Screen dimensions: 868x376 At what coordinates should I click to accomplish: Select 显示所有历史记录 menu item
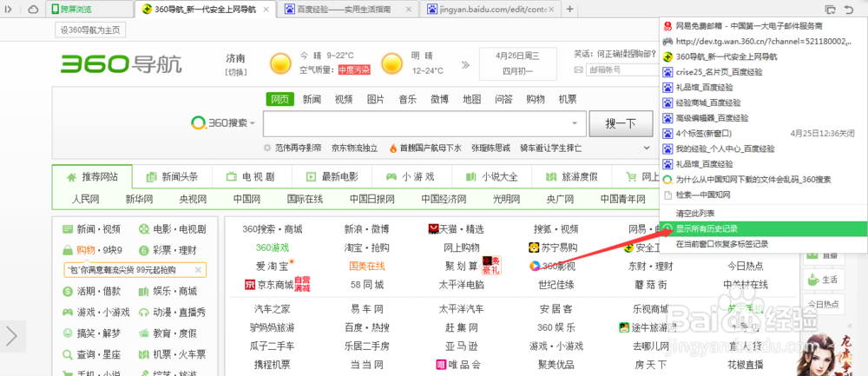(x=763, y=228)
